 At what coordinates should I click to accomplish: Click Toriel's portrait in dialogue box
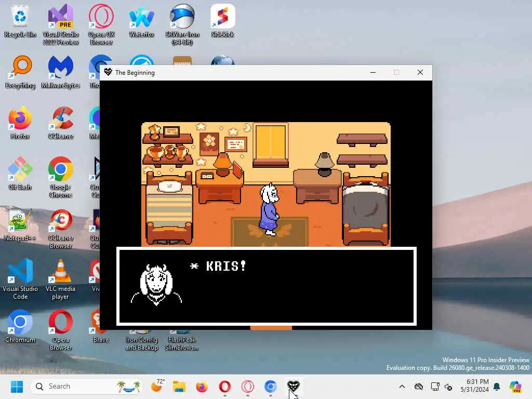point(156,285)
